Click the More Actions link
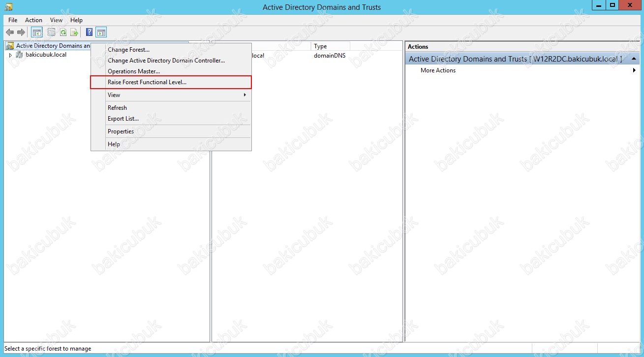Screen dimensions: 644x357 (x=438, y=70)
